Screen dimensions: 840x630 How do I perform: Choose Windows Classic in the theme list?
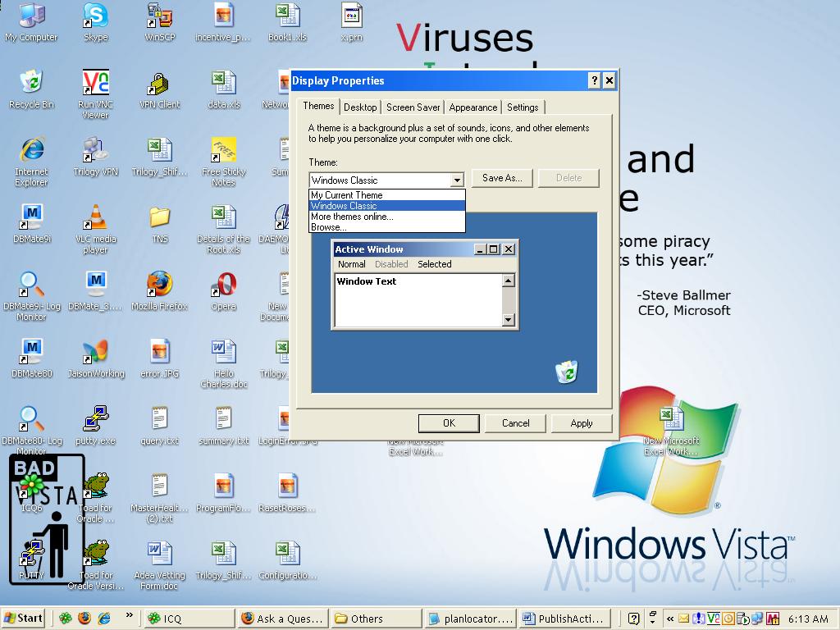point(387,206)
